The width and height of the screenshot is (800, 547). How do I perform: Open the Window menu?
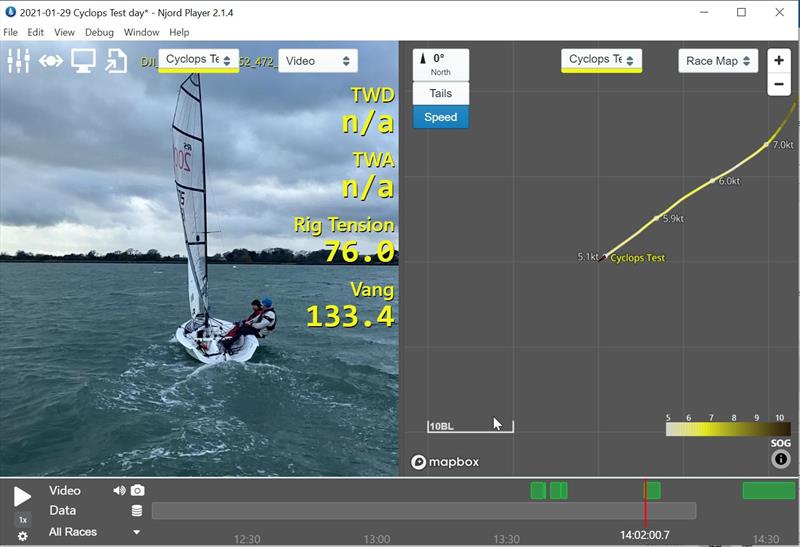click(x=141, y=32)
